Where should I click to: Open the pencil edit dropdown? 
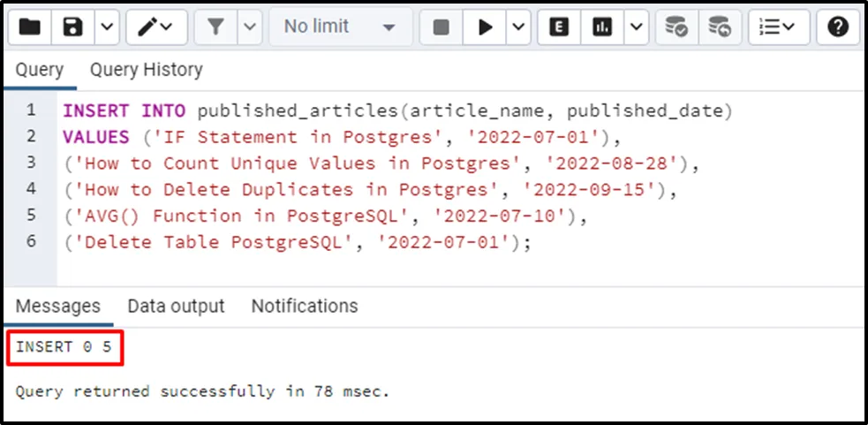click(156, 27)
